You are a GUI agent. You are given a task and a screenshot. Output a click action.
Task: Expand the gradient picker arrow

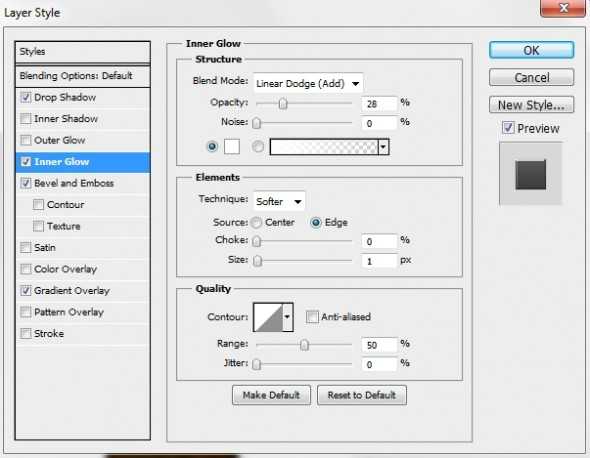(x=383, y=147)
